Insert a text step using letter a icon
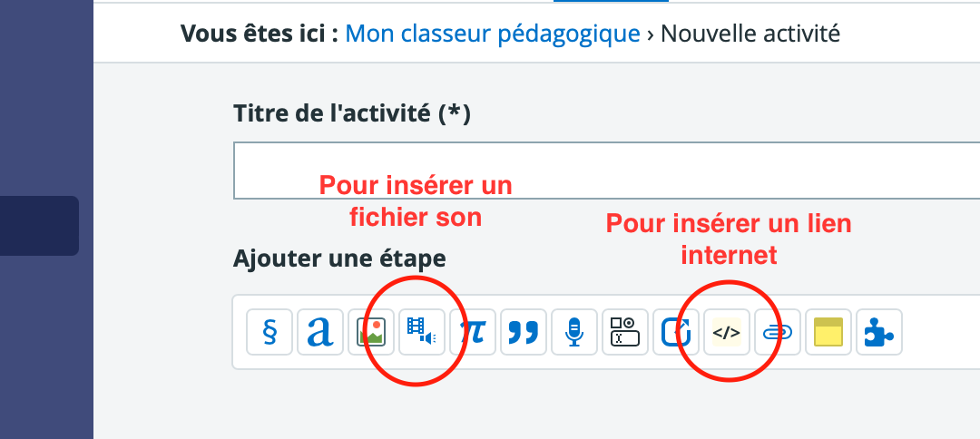Viewport: 980px width, 439px height. (x=320, y=332)
